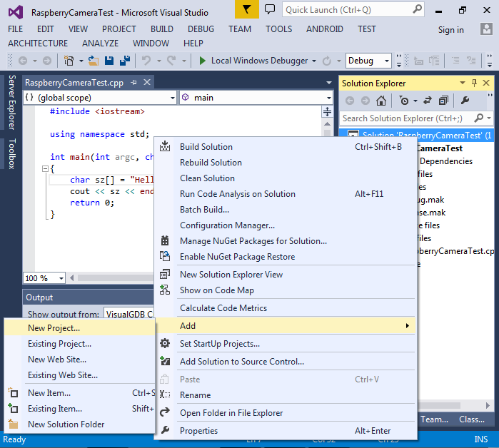Switch to the Class... bottom tab

point(472,419)
